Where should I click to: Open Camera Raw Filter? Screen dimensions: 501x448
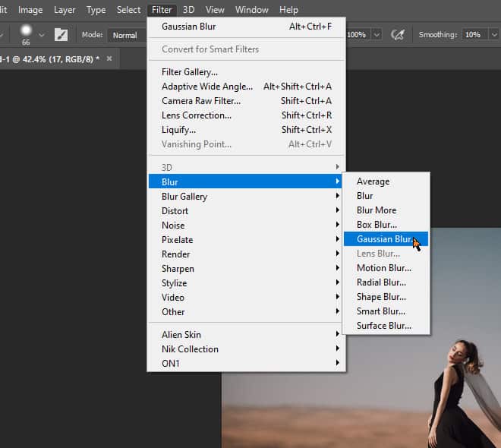point(247,101)
